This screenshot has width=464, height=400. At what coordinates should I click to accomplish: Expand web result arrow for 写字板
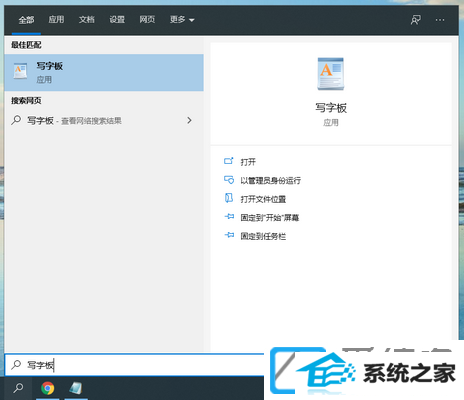[189, 120]
